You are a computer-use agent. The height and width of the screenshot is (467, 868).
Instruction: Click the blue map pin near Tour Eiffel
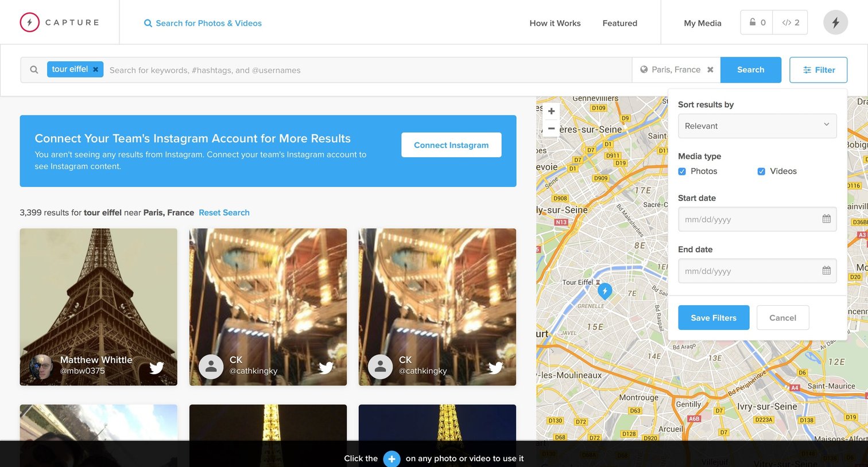pos(604,291)
